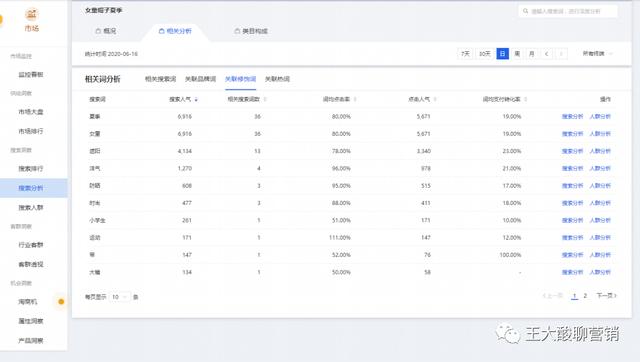Go to the previous date period

coord(546,54)
